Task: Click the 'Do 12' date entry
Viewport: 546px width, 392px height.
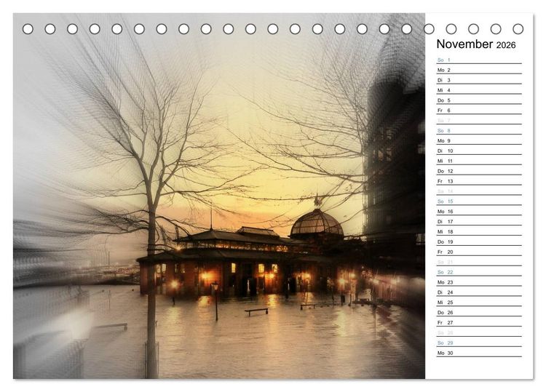Action: (479, 171)
